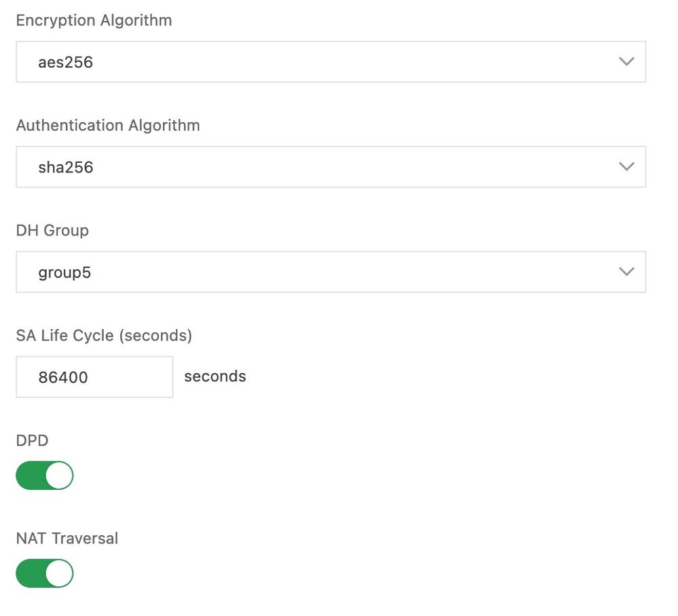This screenshot has width=678, height=616.
Task: Click the seconds unit text
Action: click(215, 377)
